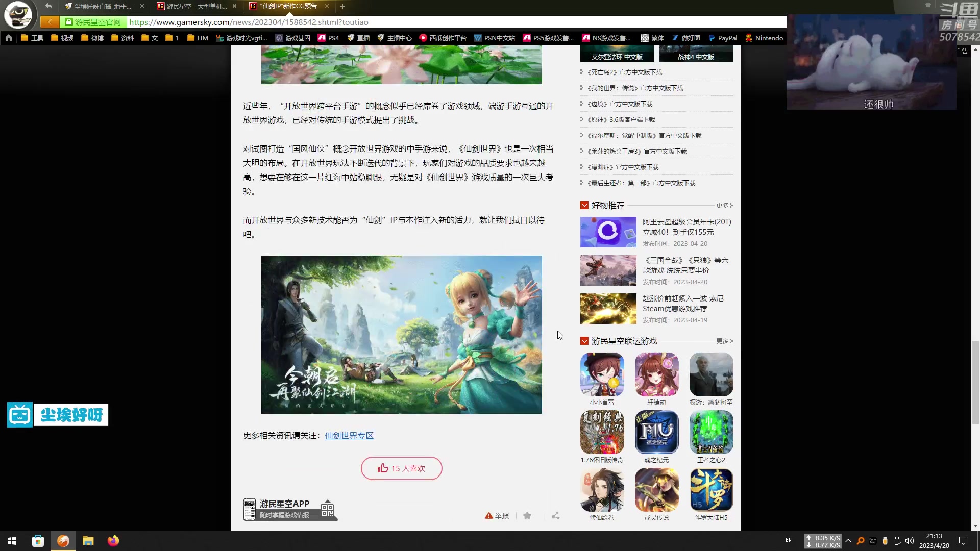Click 更多 next to 好物推荐
This screenshot has width=980, height=551.
724,205
